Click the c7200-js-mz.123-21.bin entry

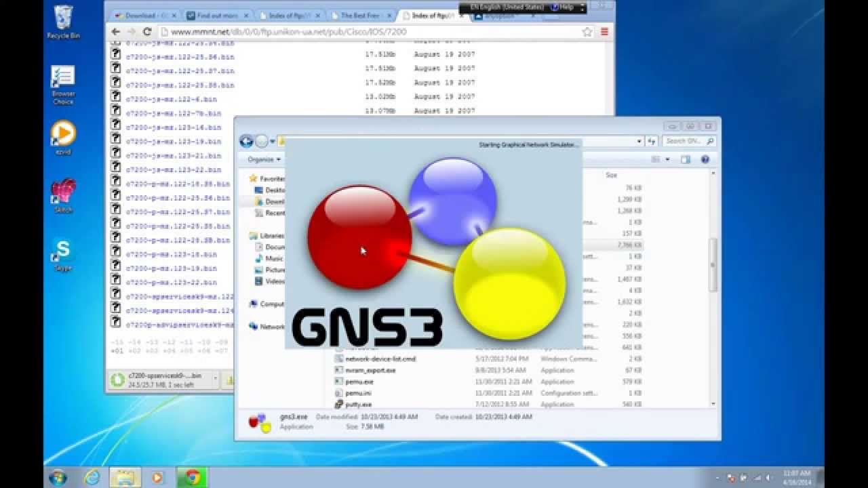[x=174, y=156]
